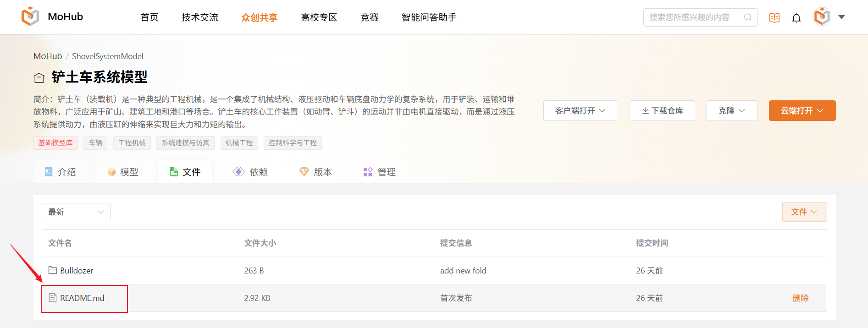Switch to 依赖 tab
The height and width of the screenshot is (328, 868).
(250, 172)
